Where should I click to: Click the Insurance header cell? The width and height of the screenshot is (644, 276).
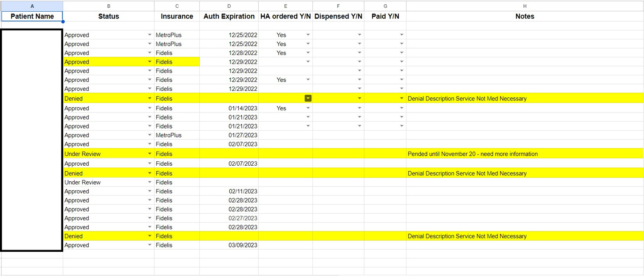[177, 16]
